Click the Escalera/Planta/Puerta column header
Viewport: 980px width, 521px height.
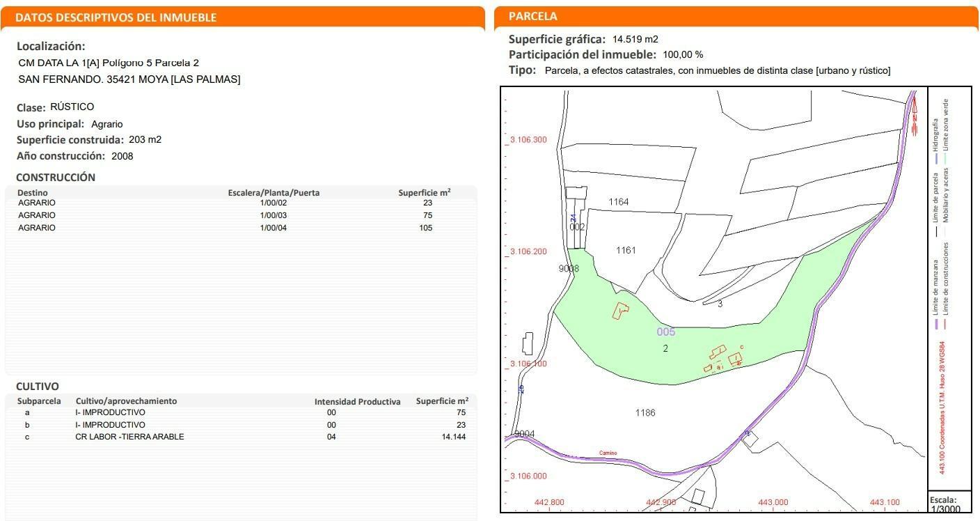pyautogui.click(x=274, y=193)
